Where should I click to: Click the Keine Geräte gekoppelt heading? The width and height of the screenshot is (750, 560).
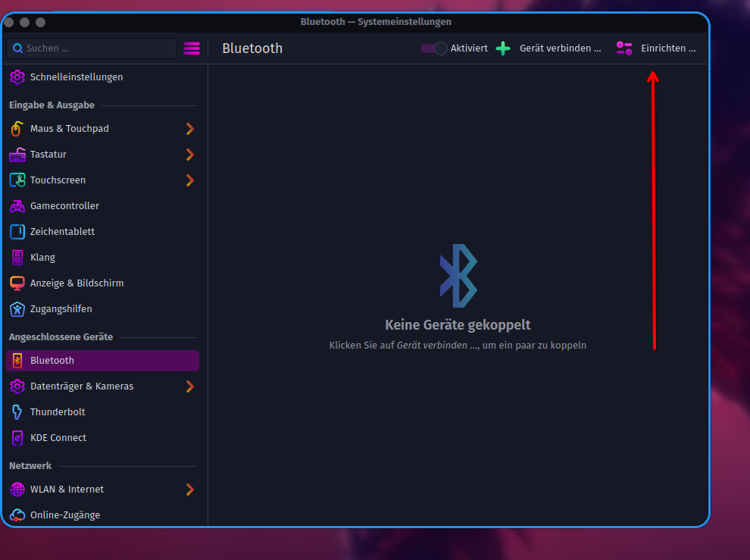click(x=458, y=325)
